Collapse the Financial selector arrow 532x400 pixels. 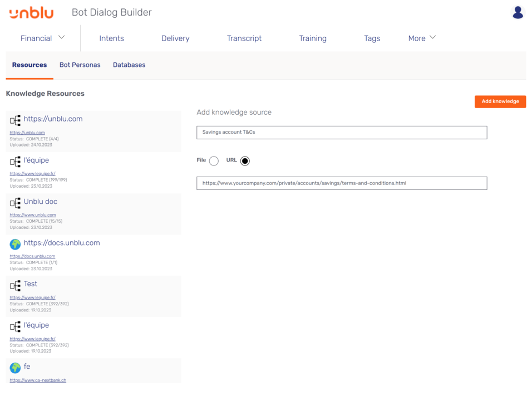click(61, 37)
